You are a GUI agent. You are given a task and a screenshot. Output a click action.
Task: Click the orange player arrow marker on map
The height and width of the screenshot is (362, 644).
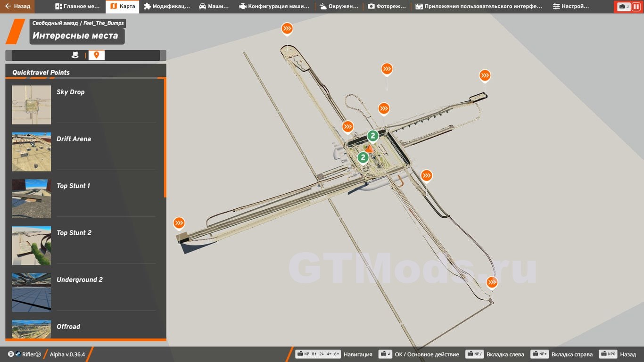coord(369,149)
